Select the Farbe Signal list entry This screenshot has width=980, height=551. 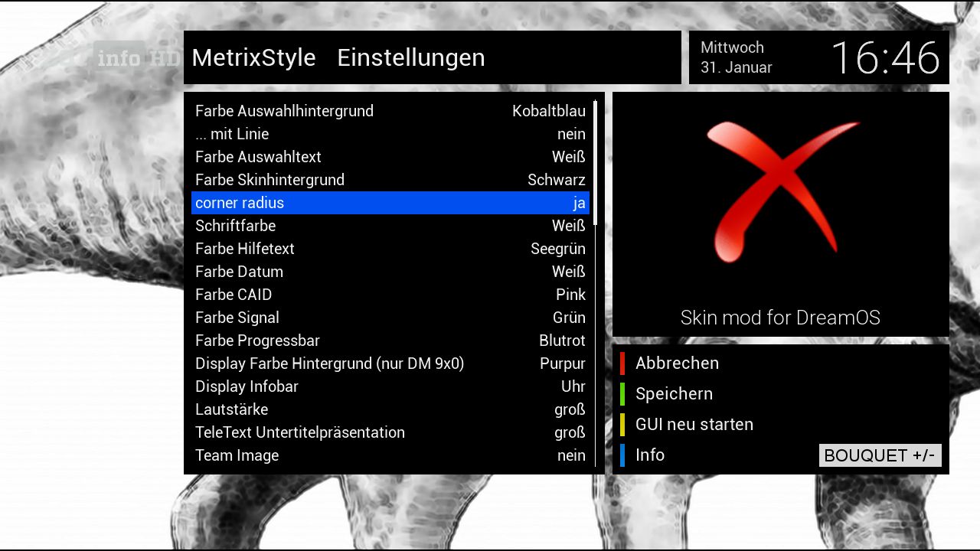237,318
